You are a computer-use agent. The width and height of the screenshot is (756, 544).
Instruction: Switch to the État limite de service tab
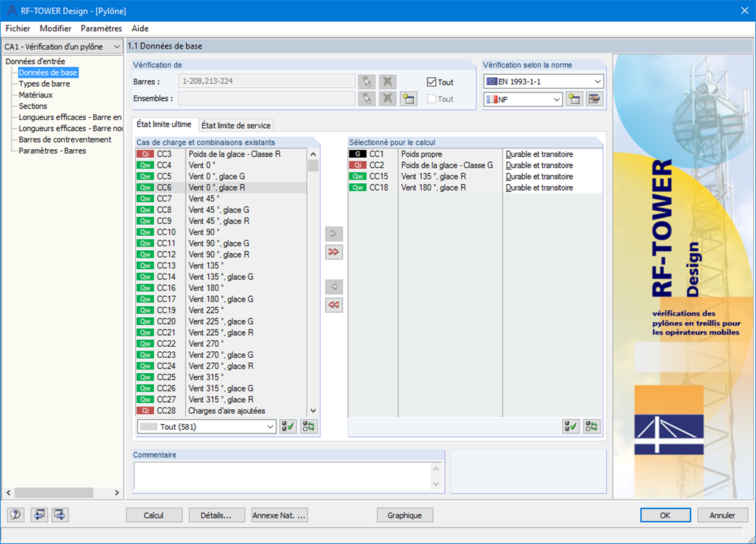click(x=236, y=125)
